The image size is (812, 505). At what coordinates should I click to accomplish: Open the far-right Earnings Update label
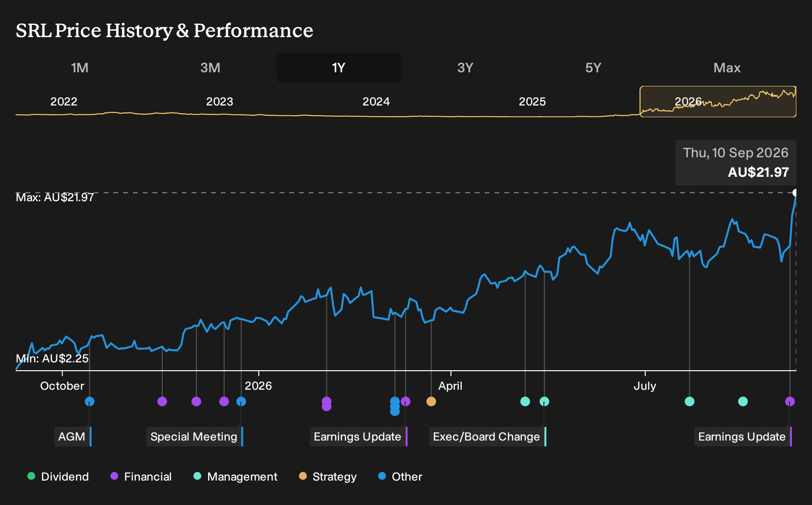click(743, 437)
